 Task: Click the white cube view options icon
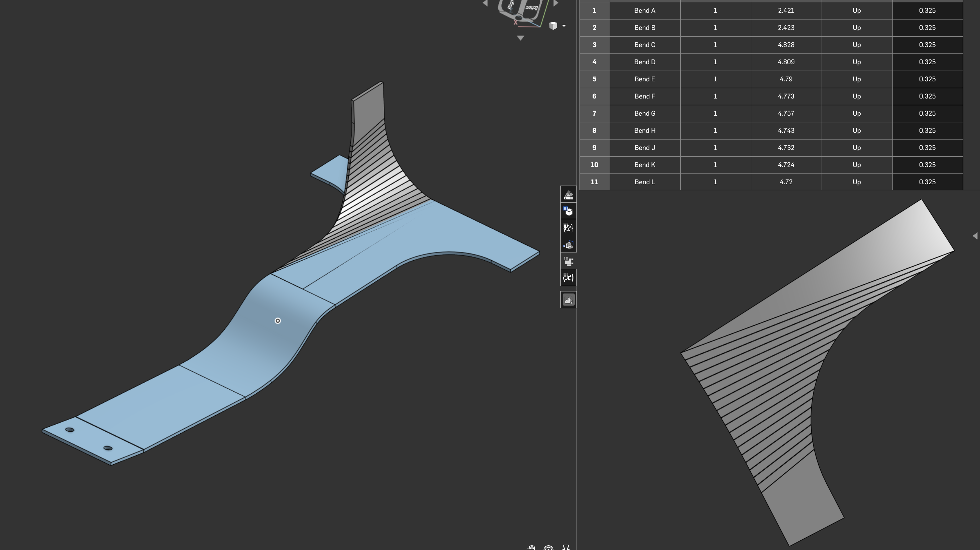[553, 26]
